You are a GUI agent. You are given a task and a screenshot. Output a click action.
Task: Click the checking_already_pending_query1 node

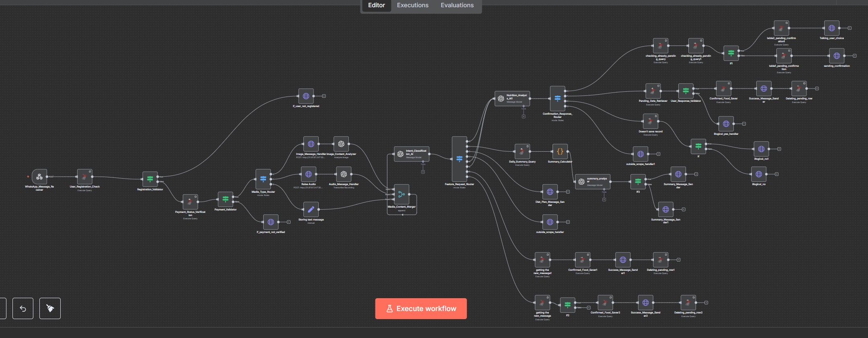click(696, 46)
